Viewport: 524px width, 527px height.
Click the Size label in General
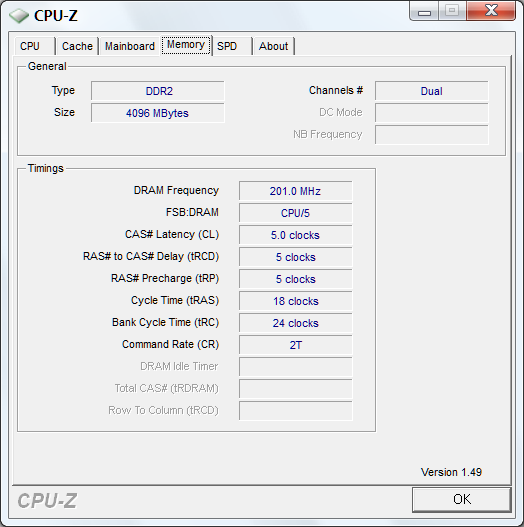click(64, 112)
